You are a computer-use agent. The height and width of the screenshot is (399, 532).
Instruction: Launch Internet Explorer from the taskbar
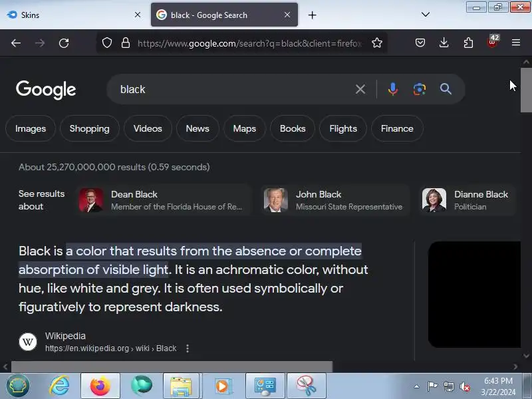pos(59,386)
